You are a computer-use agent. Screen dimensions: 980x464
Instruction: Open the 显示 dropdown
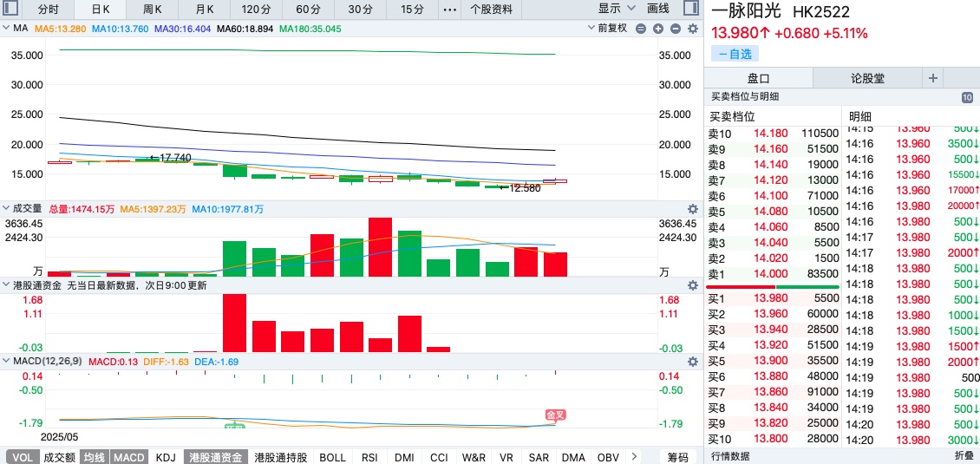pos(617,9)
